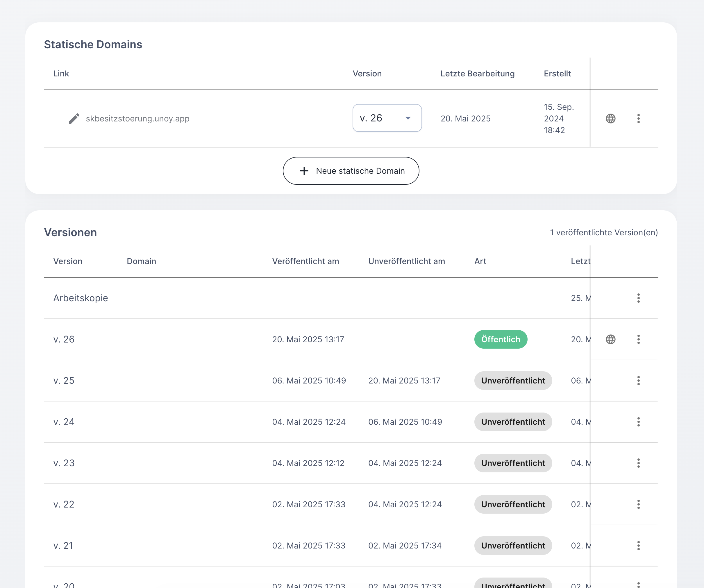Select the v. 25 version label
This screenshot has width=704, height=588.
coord(64,381)
